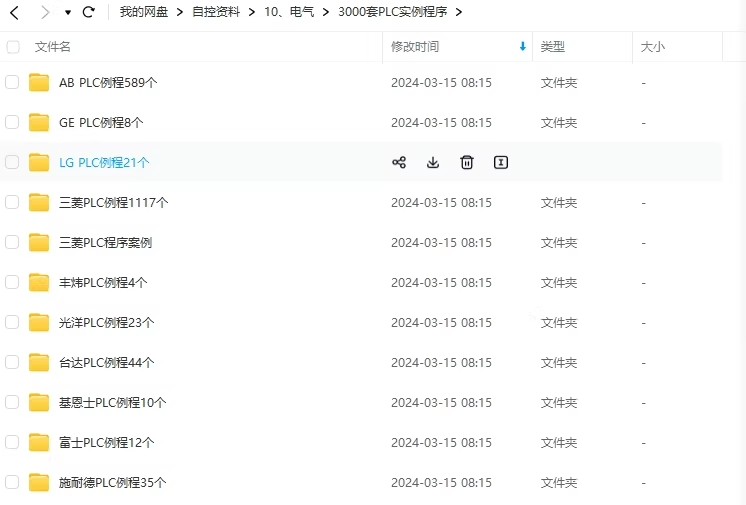Screen dimensions: 746x505
Task: Sort by 文件名 column header
Action: click(x=52, y=47)
